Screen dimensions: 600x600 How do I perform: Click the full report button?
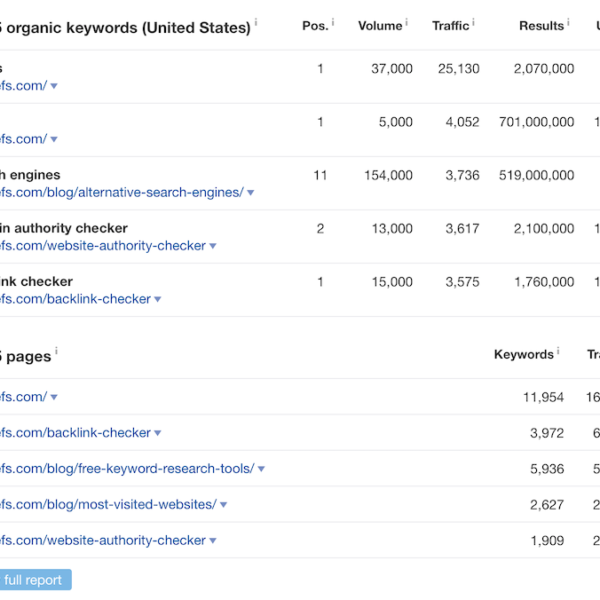click(x=34, y=580)
